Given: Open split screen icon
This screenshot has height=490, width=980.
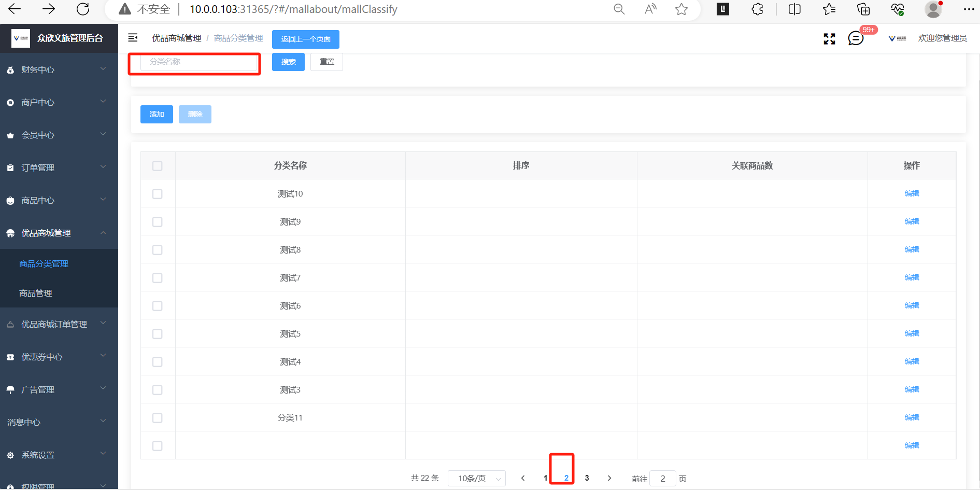Looking at the screenshot, I should pyautogui.click(x=794, y=9).
